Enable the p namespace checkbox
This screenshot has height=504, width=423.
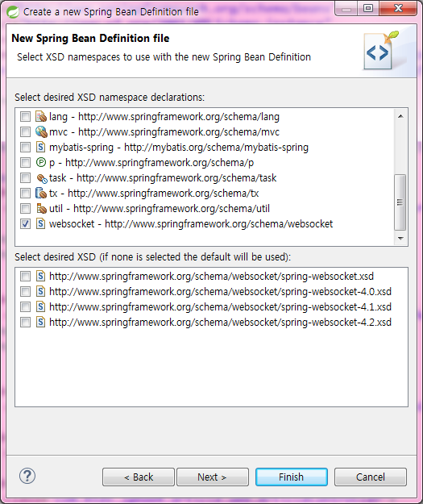point(25,162)
